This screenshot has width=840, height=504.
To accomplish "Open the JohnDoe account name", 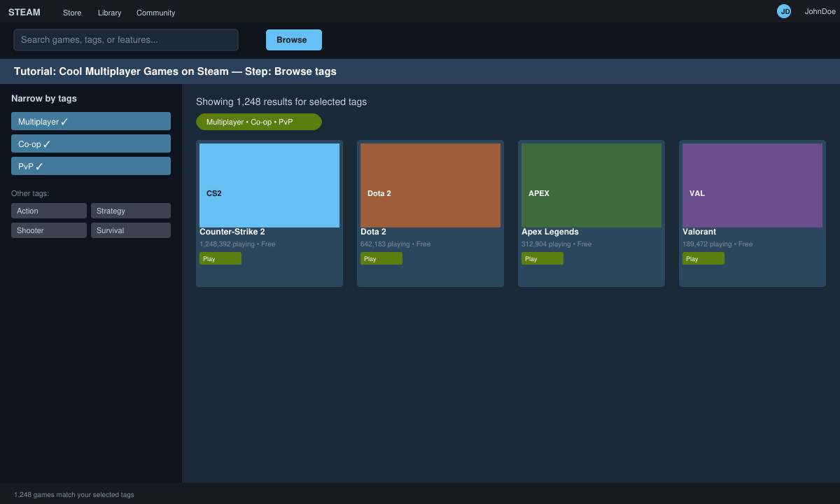I will [820, 11].
